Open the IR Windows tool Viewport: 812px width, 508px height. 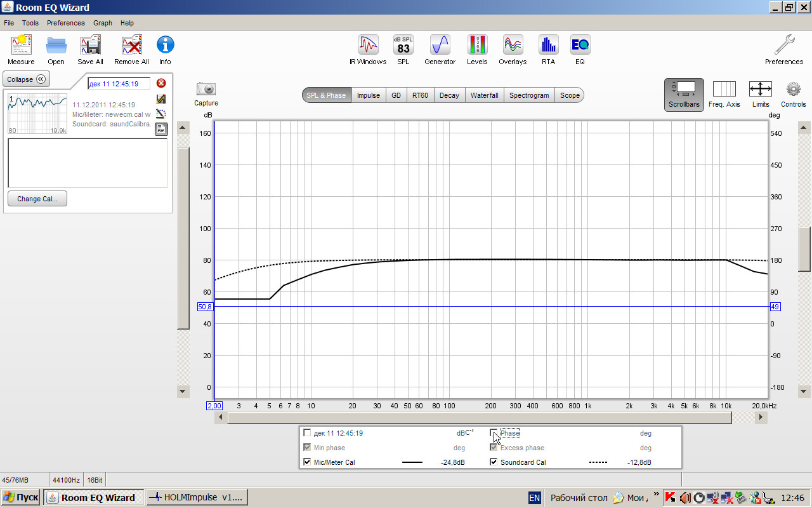368,46
